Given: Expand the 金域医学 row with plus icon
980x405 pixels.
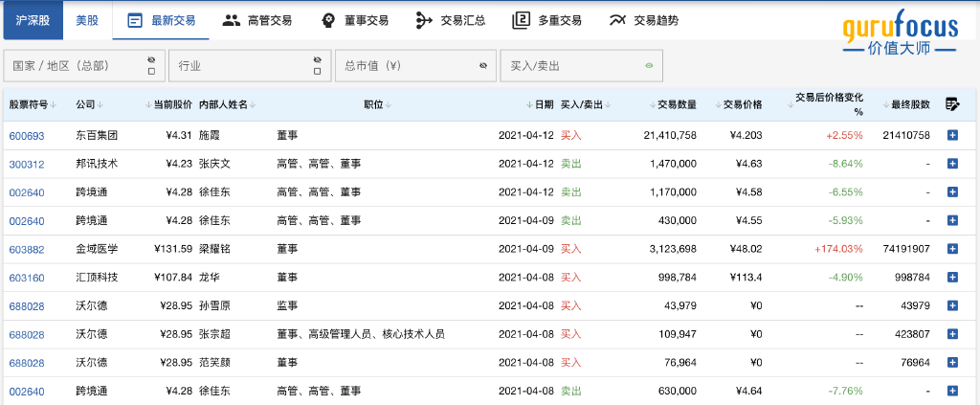Looking at the screenshot, I should click(952, 249).
